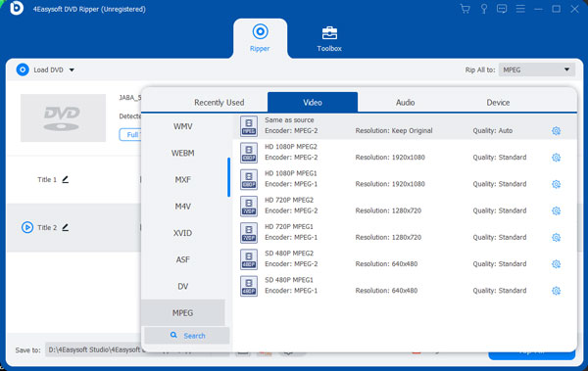Expand the Load DVD dropdown arrow
Viewport: 588px width, 371px height.
click(x=72, y=70)
